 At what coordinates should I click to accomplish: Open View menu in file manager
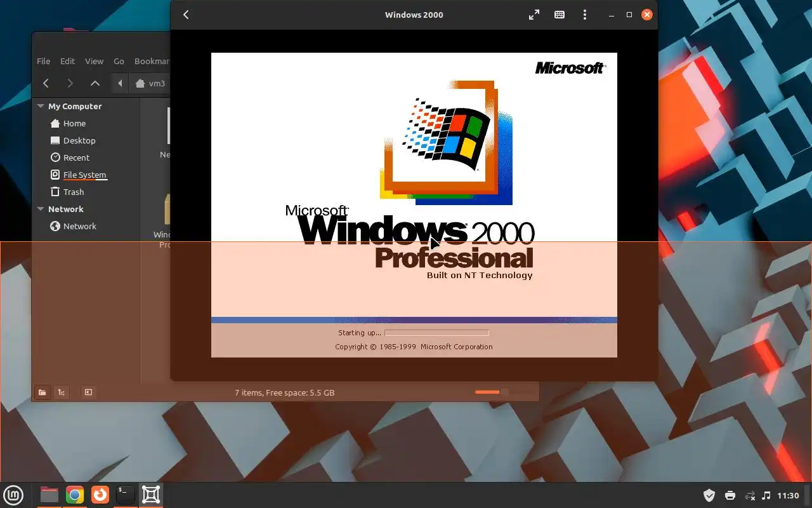point(94,61)
